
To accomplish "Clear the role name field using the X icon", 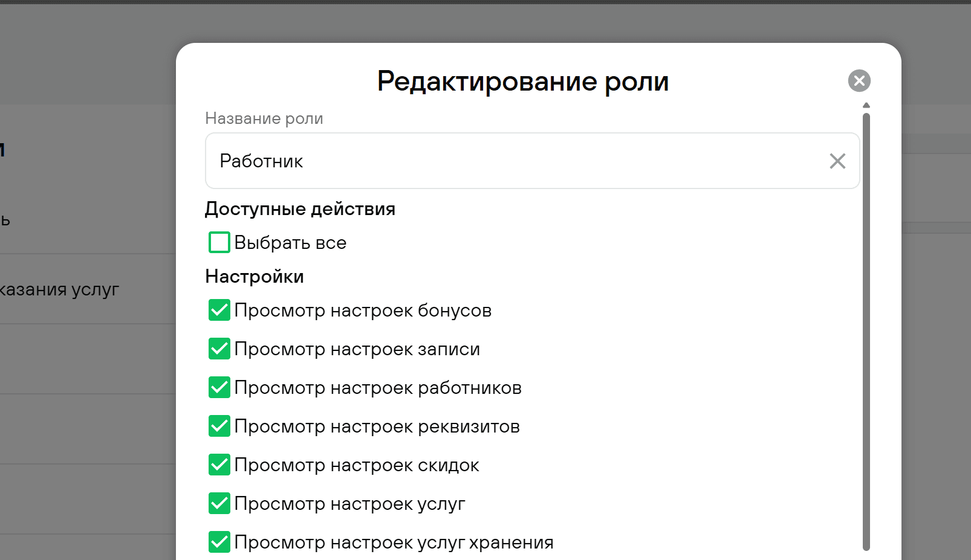I will point(837,161).
